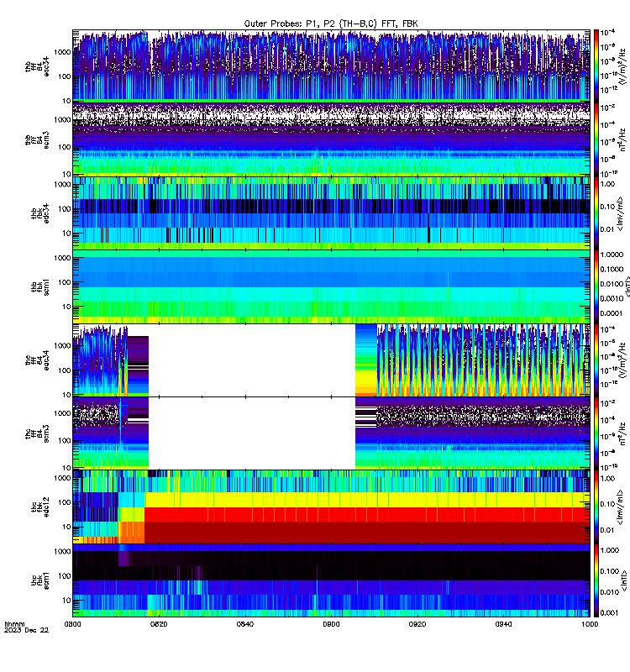
Task: Click the thb fbk edc34 filter bank panel
Action: pyautogui.click(x=331, y=213)
